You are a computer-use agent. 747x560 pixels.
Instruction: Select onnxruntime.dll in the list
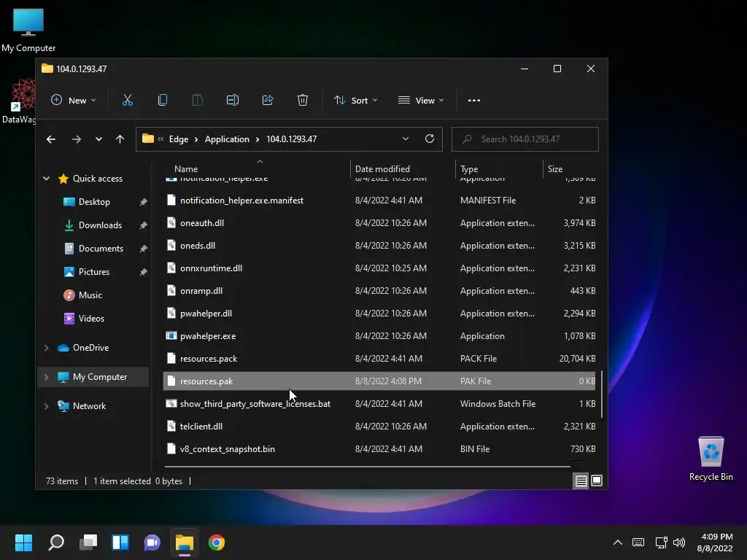(x=379, y=268)
